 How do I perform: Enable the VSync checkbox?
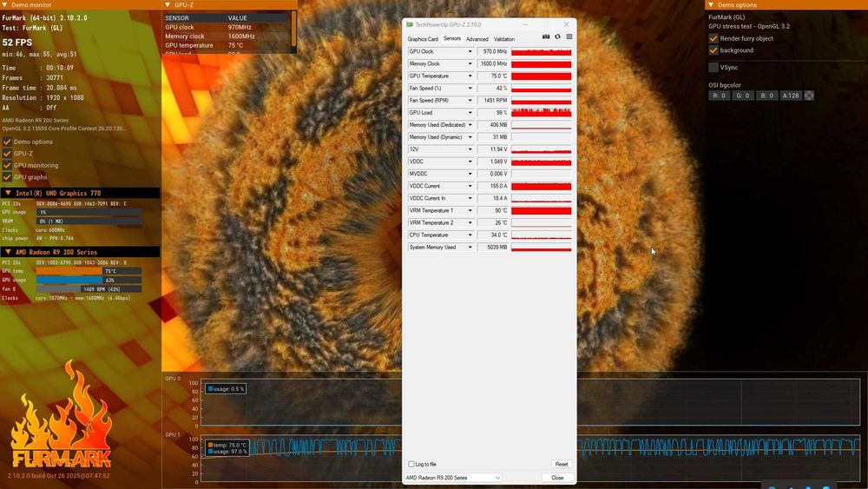(713, 67)
